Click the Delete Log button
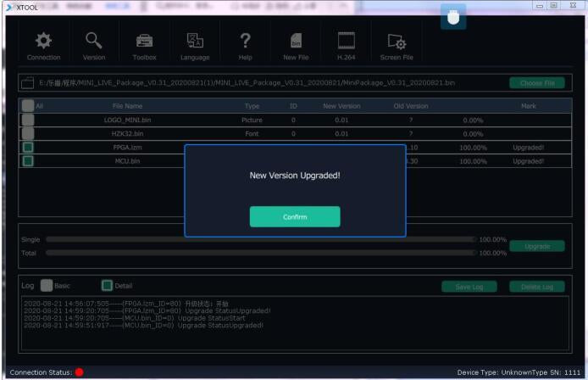 (537, 287)
